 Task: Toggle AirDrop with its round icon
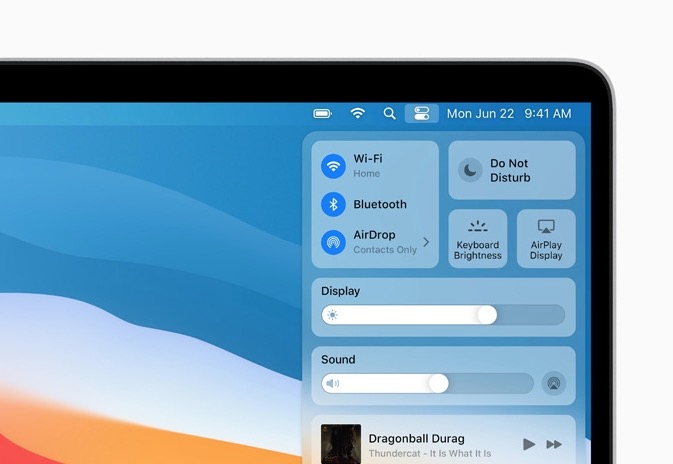[333, 242]
